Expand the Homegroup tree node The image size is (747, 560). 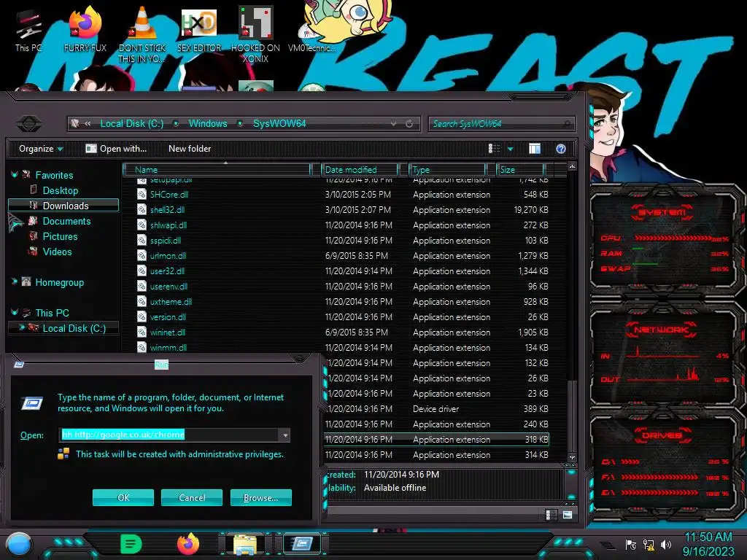pos(15,282)
